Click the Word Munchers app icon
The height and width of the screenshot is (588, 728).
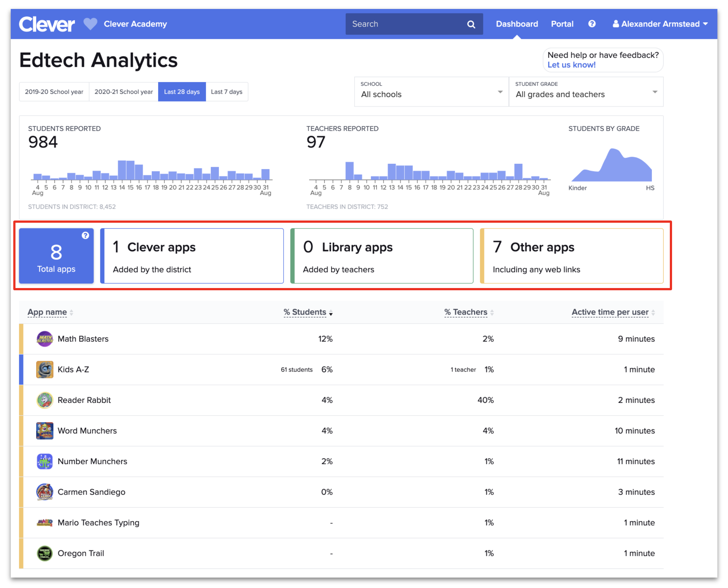(x=44, y=431)
